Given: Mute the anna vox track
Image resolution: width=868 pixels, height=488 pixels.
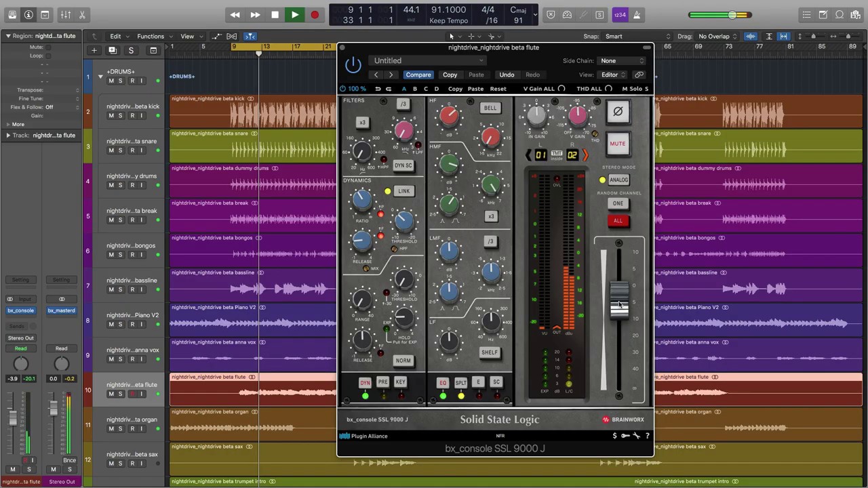Looking at the screenshot, I should tap(111, 359).
